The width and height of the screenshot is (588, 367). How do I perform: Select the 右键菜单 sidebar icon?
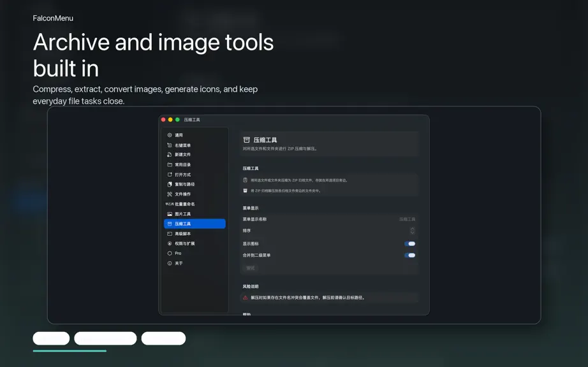170,145
